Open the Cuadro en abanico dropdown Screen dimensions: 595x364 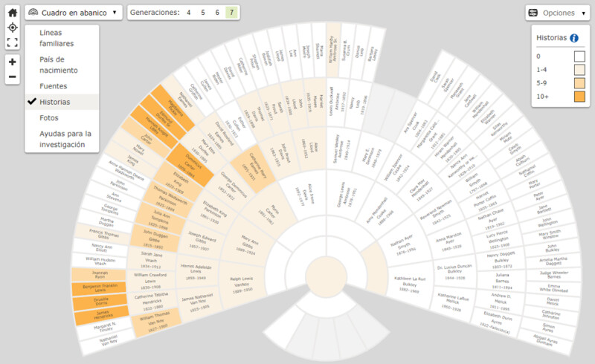point(74,13)
